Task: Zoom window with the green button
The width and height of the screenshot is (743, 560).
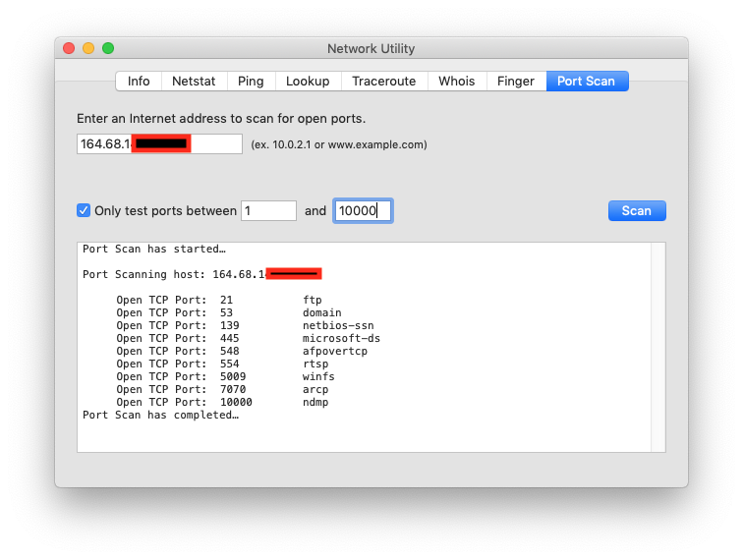Action: (x=108, y=48)
